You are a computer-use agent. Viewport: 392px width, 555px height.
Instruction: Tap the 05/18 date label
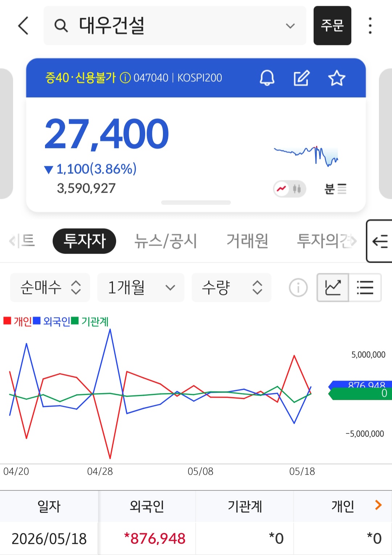coord(302,472)
